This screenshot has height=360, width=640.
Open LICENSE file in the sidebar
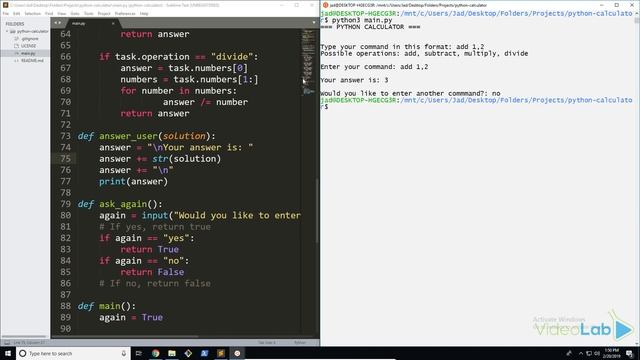pyautogui.click(x=28, y=46)
